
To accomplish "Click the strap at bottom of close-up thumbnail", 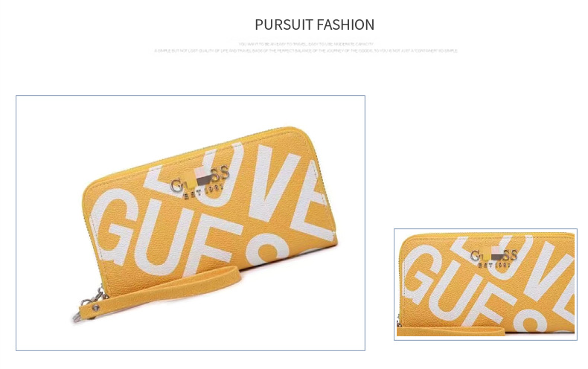I will [450, 331].
